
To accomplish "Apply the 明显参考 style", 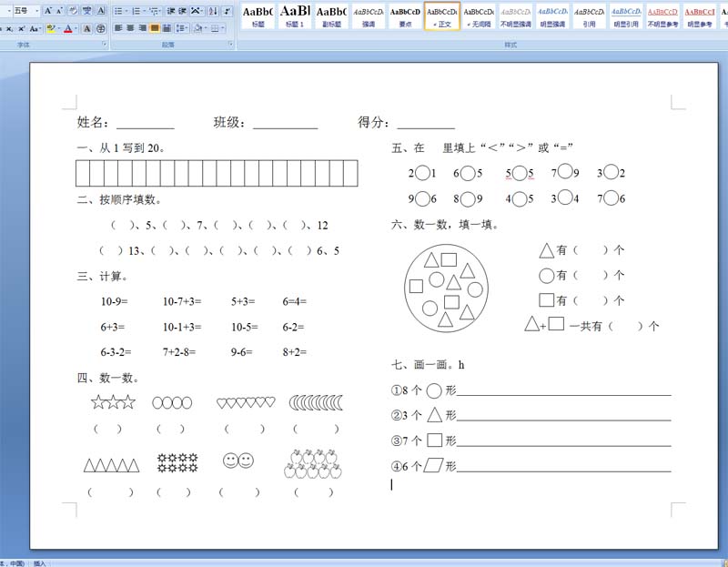I will pyautogui.click(x=699, y=16).
